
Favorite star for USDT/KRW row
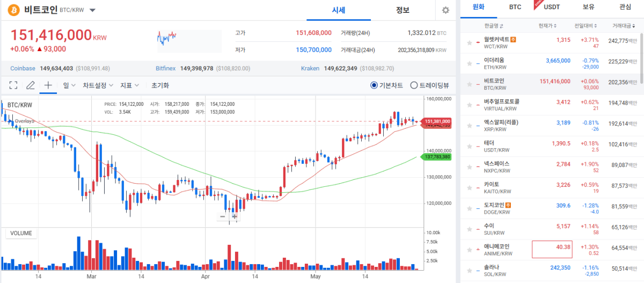click(x=470, y=146)
